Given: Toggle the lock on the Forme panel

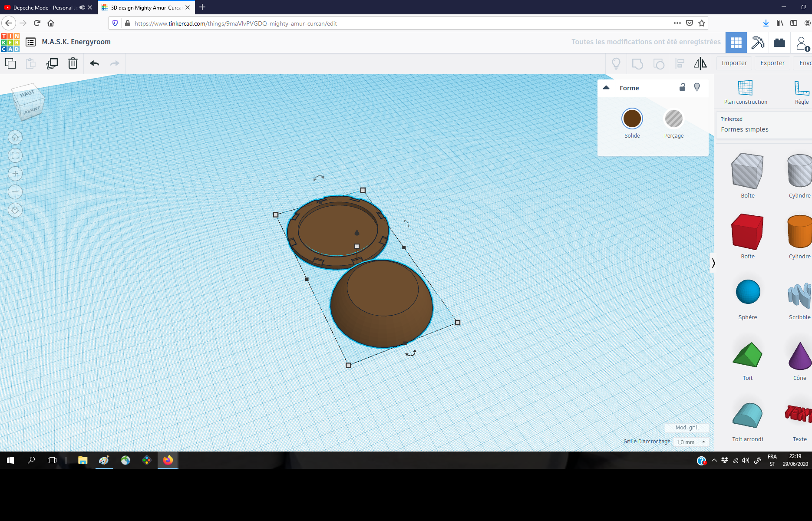Looking at the screenshot, I should (x=682, y=87).
